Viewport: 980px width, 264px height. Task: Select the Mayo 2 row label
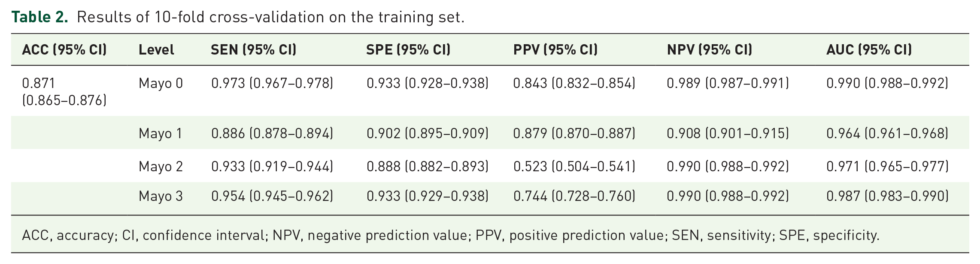tap(161, 166)
